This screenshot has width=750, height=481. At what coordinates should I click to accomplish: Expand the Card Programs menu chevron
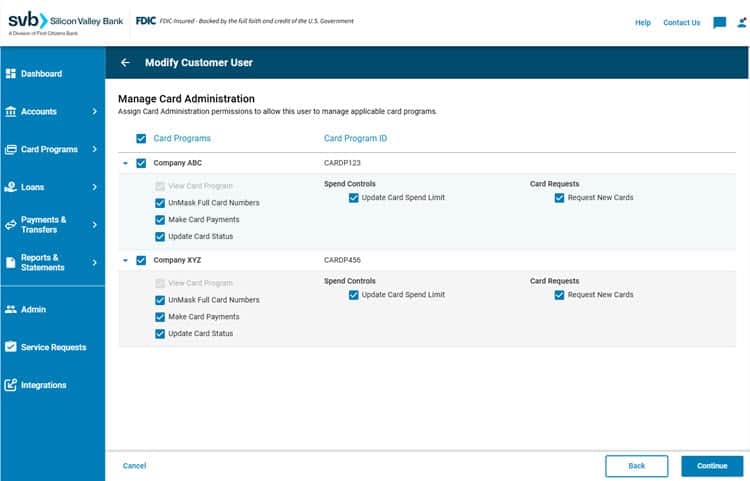95,149
